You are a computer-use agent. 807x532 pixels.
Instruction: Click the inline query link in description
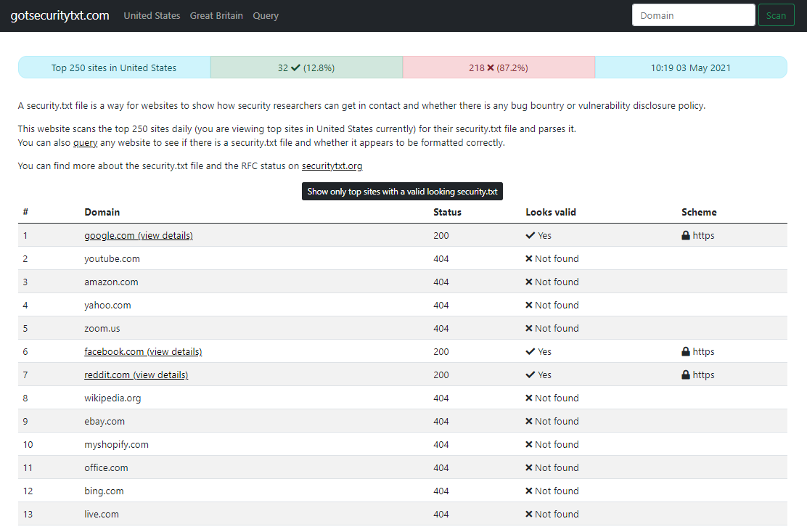pyautogui.click(x=85, y=143)
